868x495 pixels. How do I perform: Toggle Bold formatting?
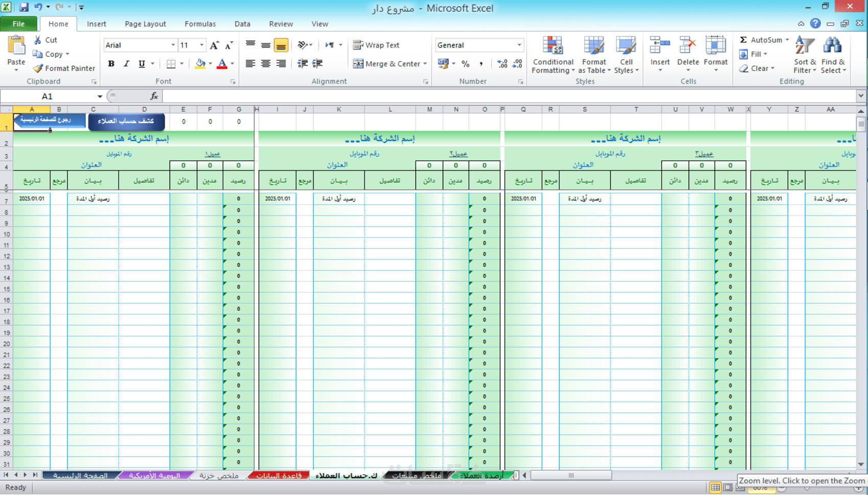(x=111, y=64)
